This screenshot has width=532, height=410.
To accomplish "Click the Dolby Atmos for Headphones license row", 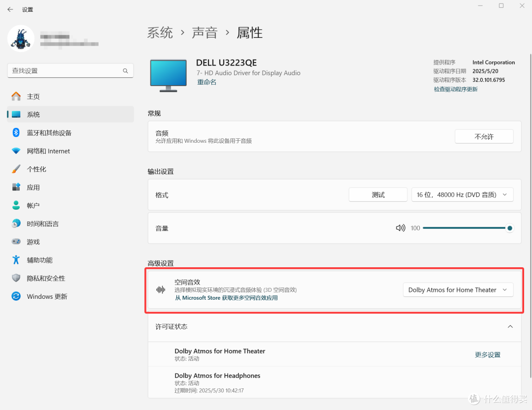I will click(x=334, y=382).
